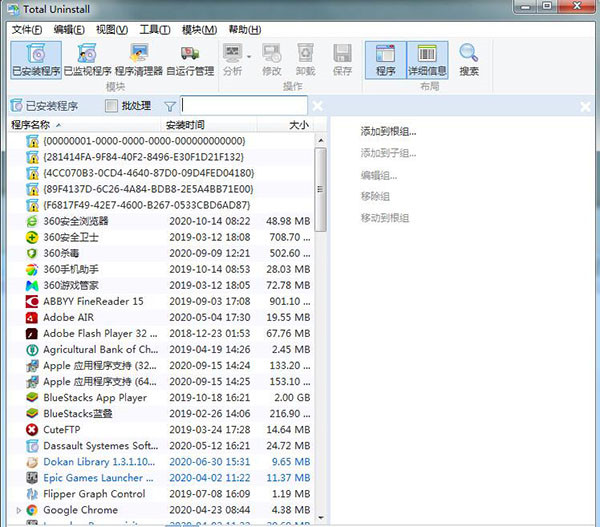Click the 搜索 magnifier icon

pos(469,53)
